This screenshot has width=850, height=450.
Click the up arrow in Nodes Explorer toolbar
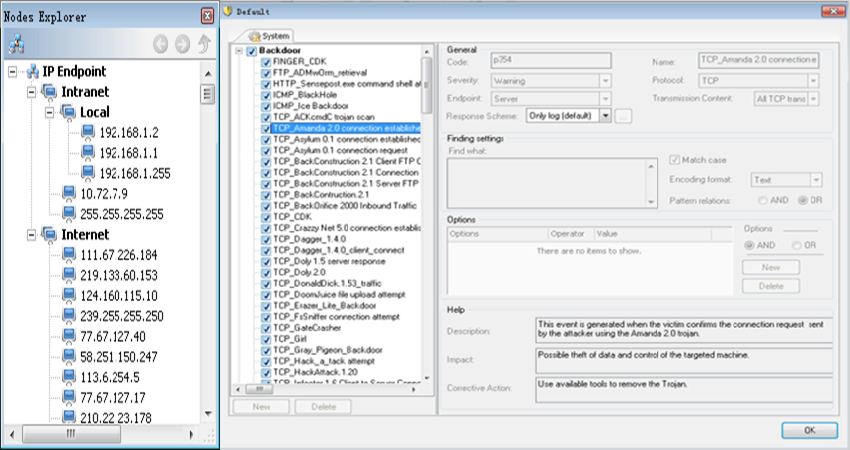pos(204,44)
